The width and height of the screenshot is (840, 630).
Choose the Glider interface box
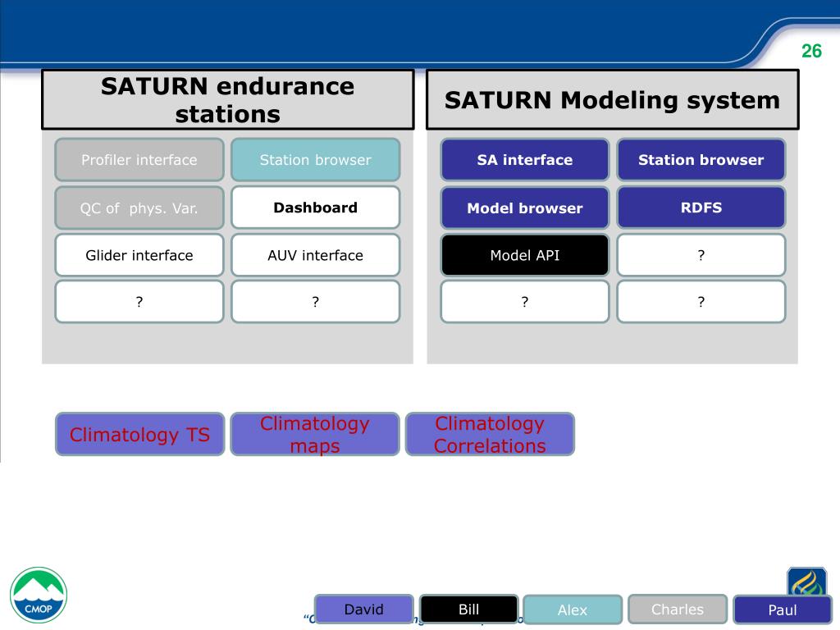[139, 255]
